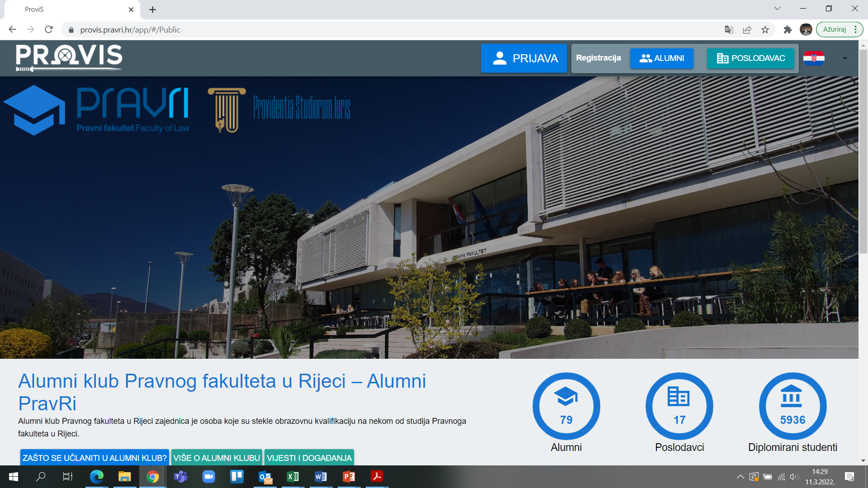Register as POSLODAVAC employer
The height and width of the screenshot is (488, 868).
coord(750,58)
